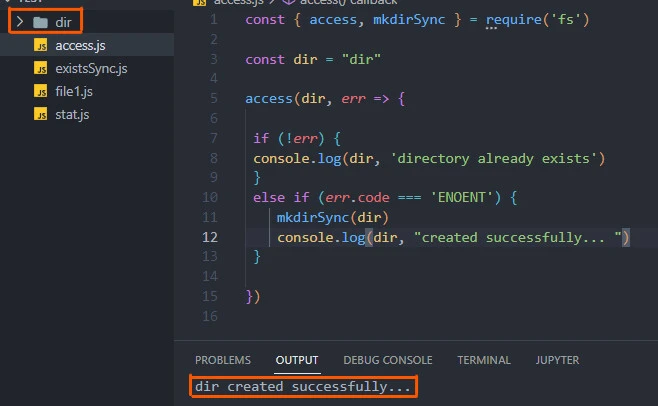Click the dir folder icon
The image size is (658, 406).
point(40,21)
